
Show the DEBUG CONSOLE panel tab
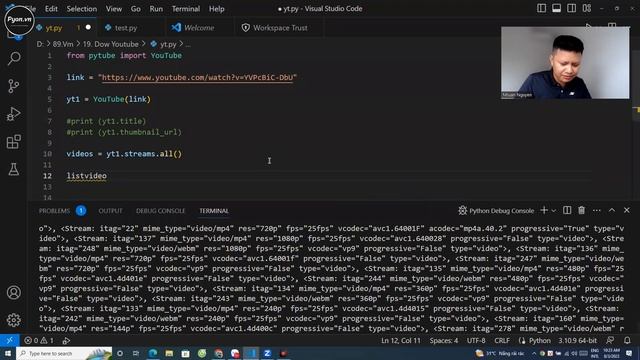pyautogui.click(x=160, y=211)
